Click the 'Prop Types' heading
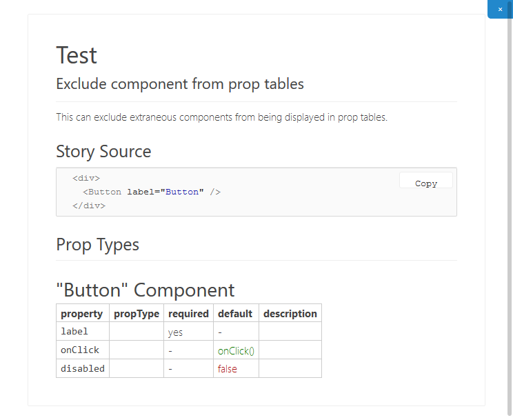The image size is (513, 420). coord(97,245)
